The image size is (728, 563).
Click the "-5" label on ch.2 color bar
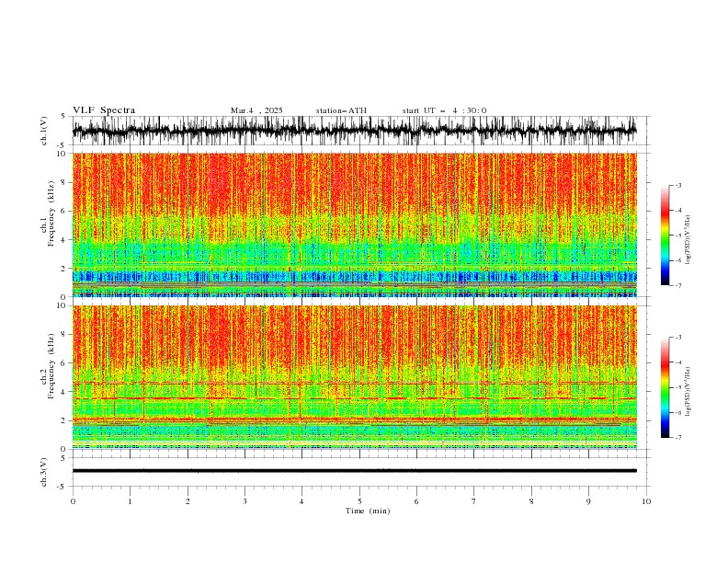pyautogui.click(x=677, y=387)
